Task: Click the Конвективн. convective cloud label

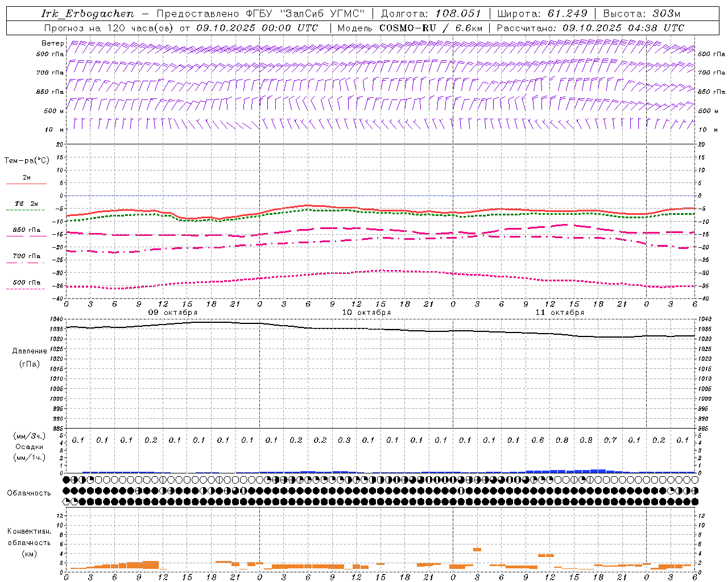Action: coord(29,531)
